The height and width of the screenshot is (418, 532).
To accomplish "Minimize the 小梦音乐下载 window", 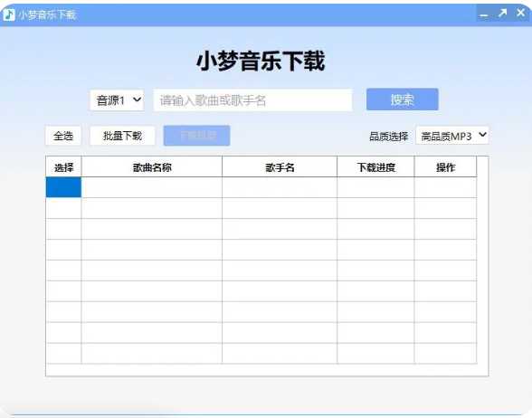I will [x=484, y=14].
